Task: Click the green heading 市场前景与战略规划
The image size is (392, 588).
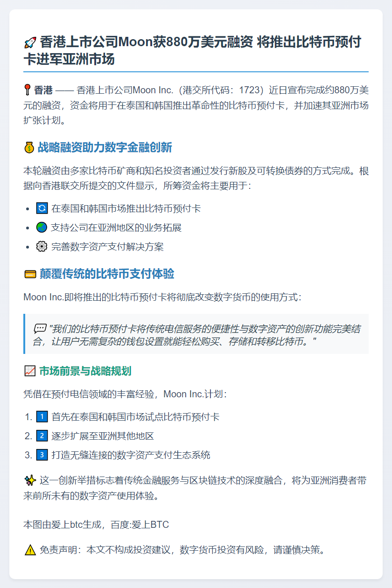Action: coord(85,371)
